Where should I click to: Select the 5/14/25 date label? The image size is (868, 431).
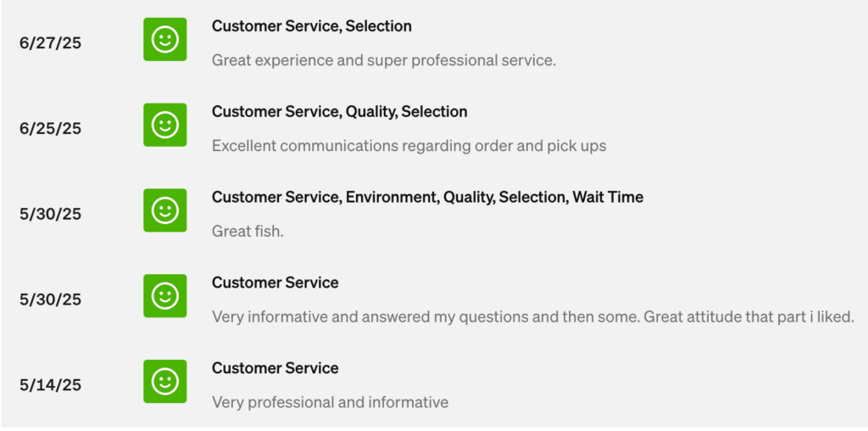51,385
